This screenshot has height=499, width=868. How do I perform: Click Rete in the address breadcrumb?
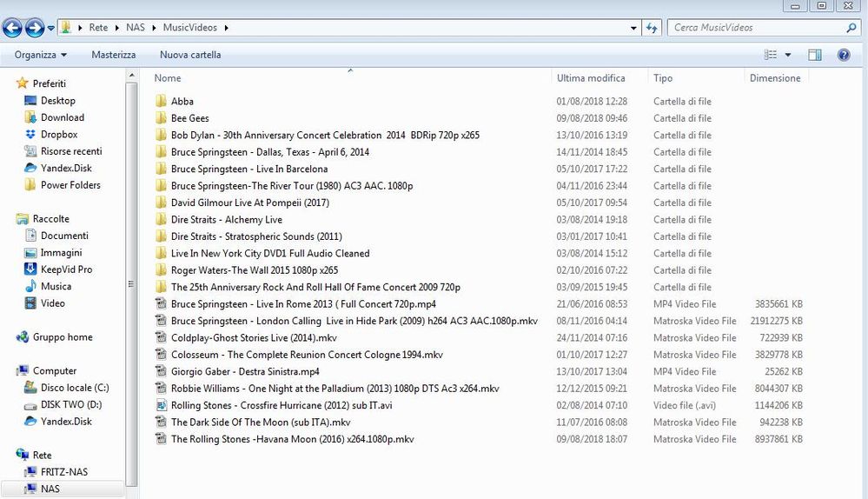coord(98,28)
